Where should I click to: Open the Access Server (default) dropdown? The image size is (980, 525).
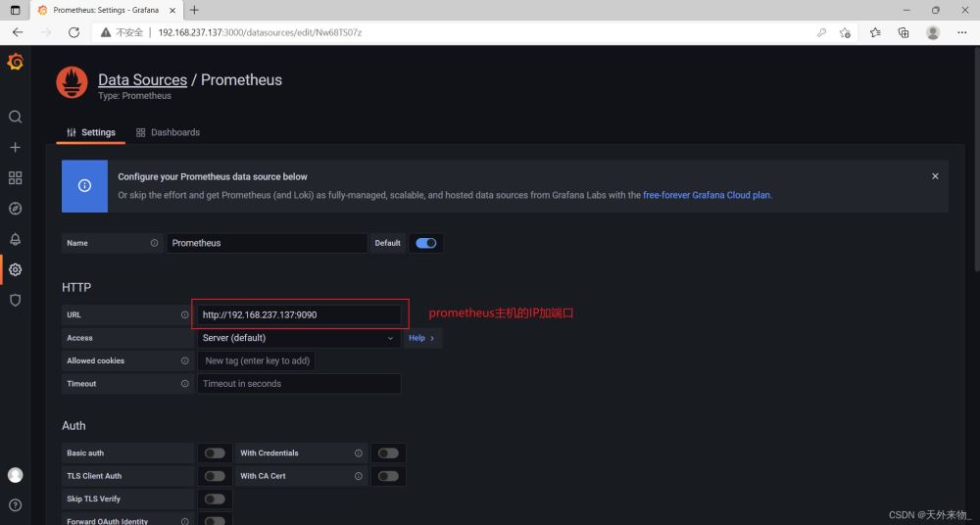tap(298, 338)
